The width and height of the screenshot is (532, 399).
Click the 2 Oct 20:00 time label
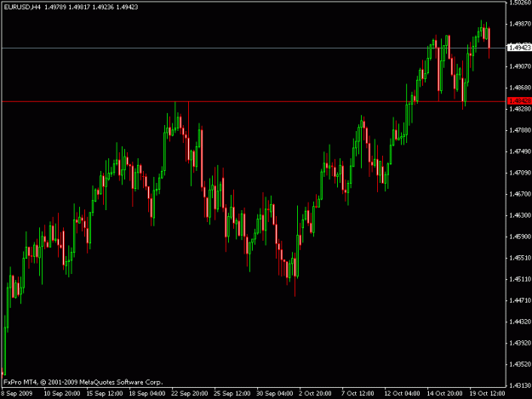(315, 393)
